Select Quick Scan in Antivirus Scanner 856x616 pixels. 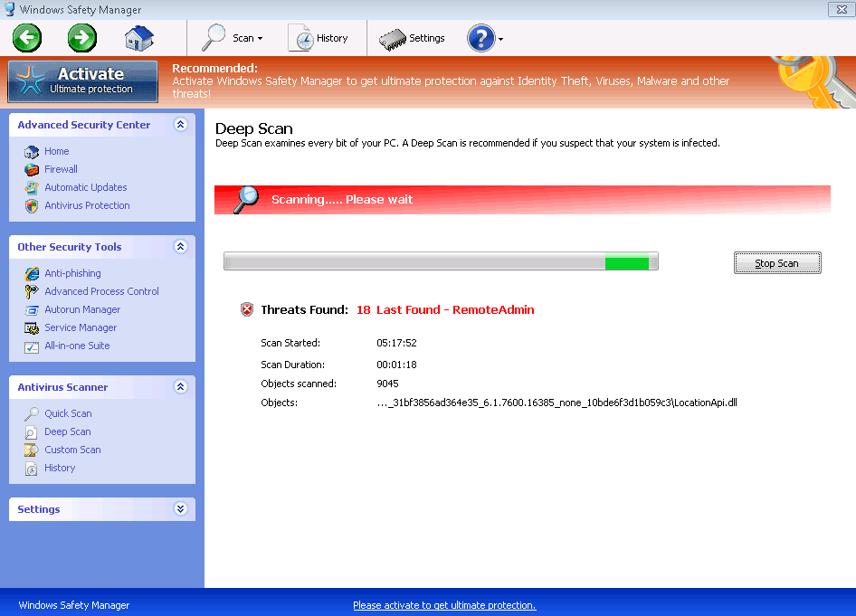pos(68,413)
